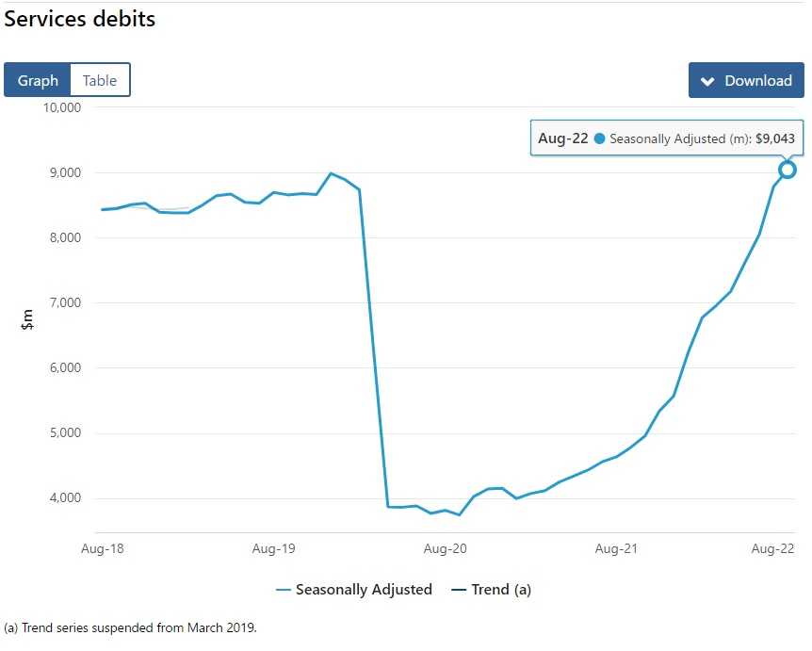Click the blue dot inside the tooltip
The height and width of the screenshot is (651, 812).
coord(599,138)
